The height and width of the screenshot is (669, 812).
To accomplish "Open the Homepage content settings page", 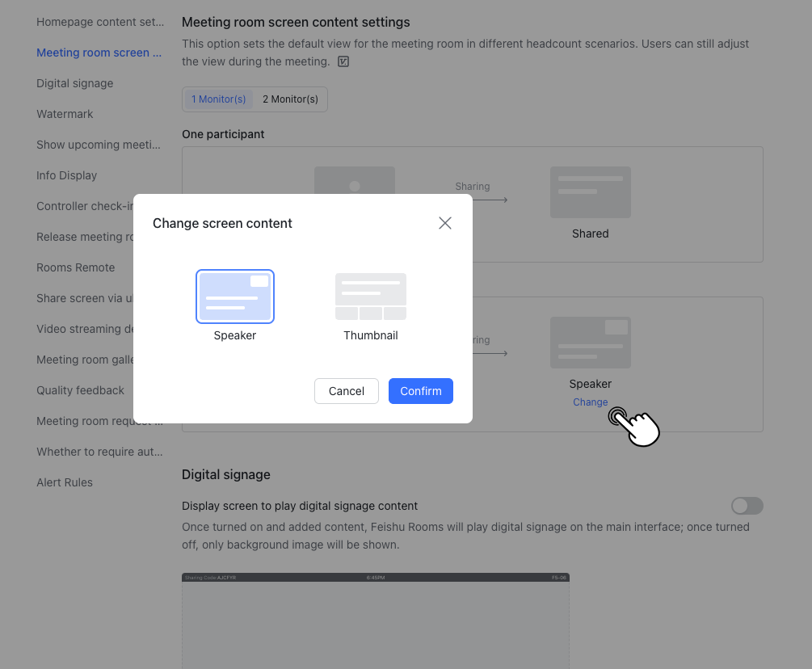I will point(99,22).
